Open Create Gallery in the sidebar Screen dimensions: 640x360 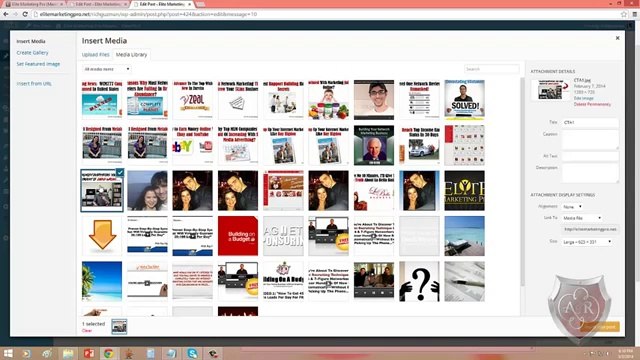tap(32, 53)
